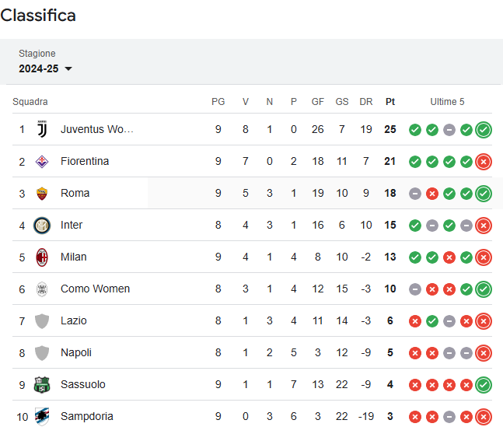Viewport: 503px width, 448px height.
Task: Open the Juventus Women team link
Action: click(97, 129)
